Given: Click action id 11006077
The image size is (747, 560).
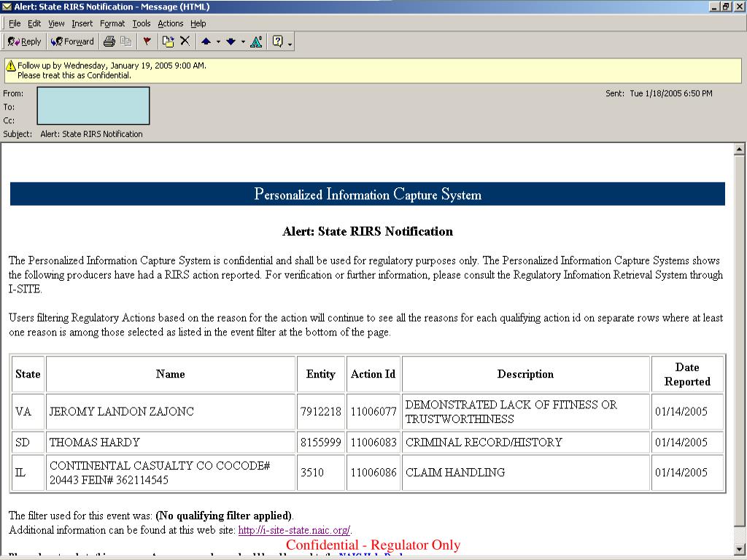Looking at the screenshot, I should [x=373, y=411].
